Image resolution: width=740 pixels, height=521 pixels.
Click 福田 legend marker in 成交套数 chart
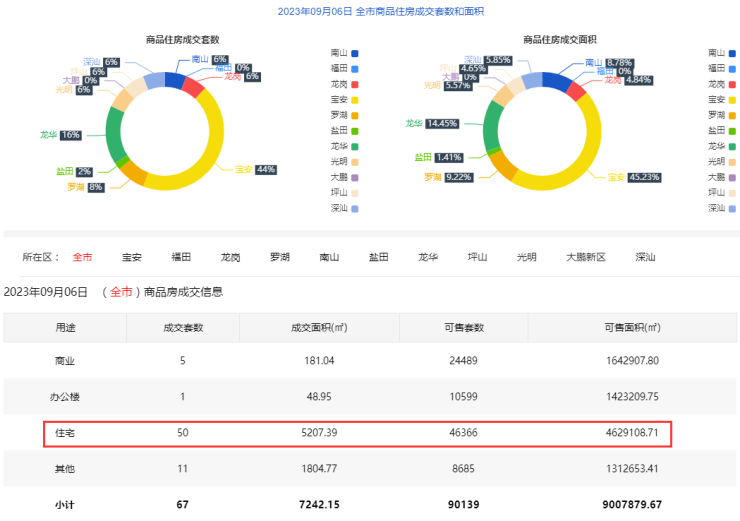point(355,68)
